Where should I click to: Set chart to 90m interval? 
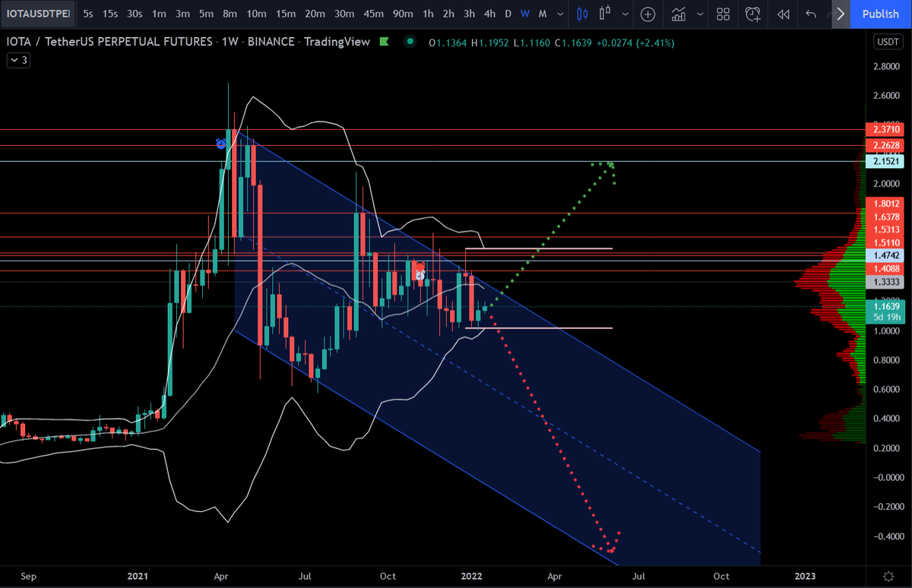[x=403, y=14]
